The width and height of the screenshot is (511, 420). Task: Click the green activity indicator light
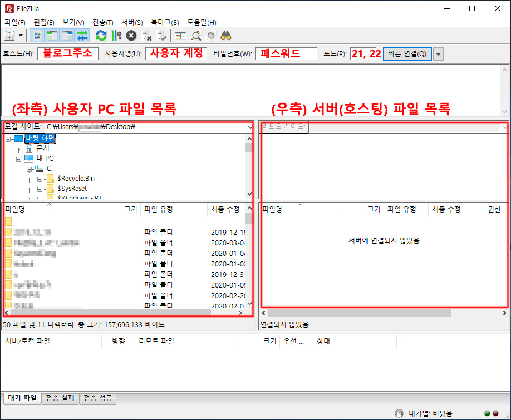(x=487, y=413)
